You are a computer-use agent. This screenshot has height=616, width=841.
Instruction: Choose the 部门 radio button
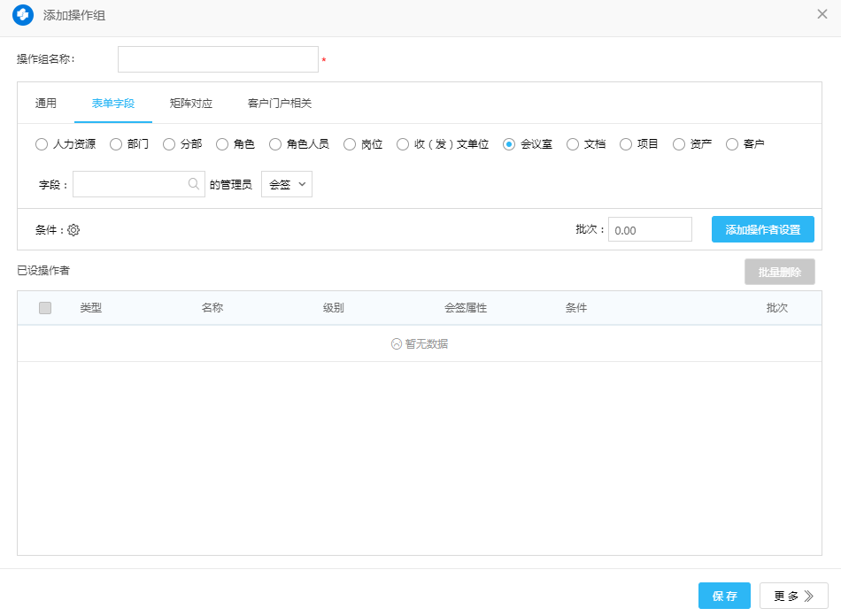[116, 144]
